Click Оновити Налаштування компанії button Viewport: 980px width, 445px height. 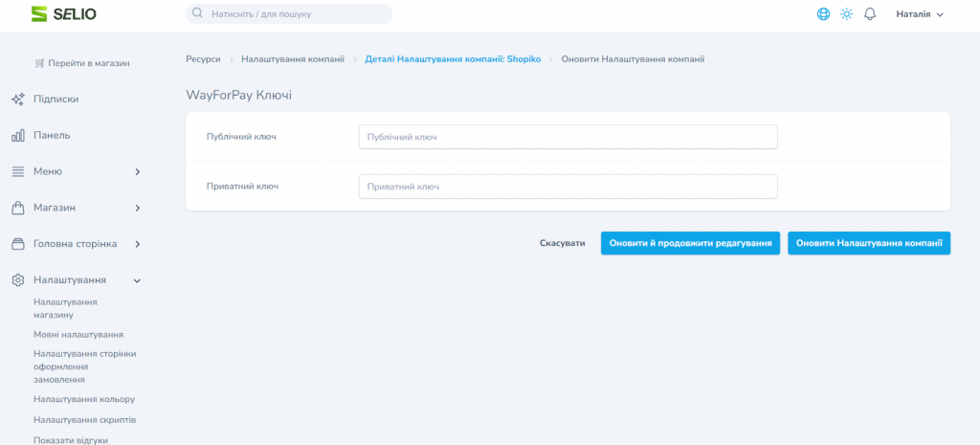click(x=868, y=244)
